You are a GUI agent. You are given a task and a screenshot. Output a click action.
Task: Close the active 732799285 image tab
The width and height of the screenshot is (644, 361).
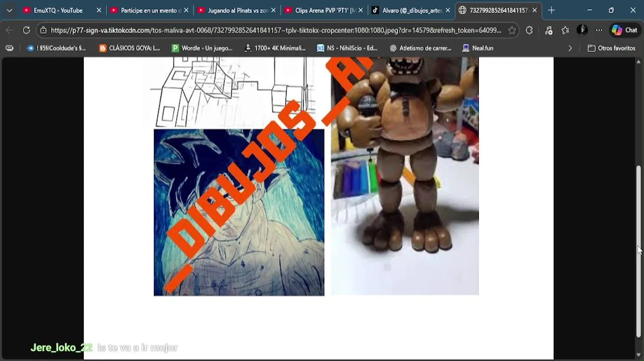coord(535,10)
